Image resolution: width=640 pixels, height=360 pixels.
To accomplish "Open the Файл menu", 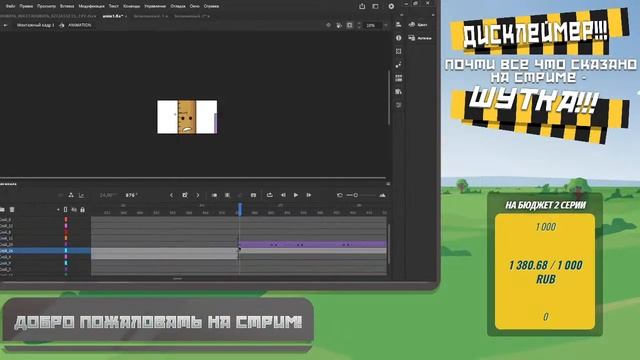I will pyautogui.click(x=10, y=6).
